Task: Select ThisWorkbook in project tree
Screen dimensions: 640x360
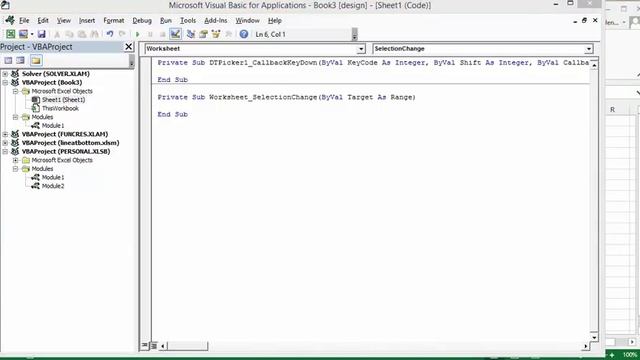Action: pos(60,108)
